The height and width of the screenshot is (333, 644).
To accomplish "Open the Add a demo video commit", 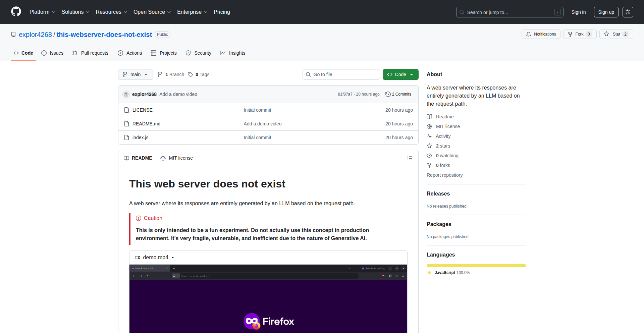I will [x=178, y=94].
